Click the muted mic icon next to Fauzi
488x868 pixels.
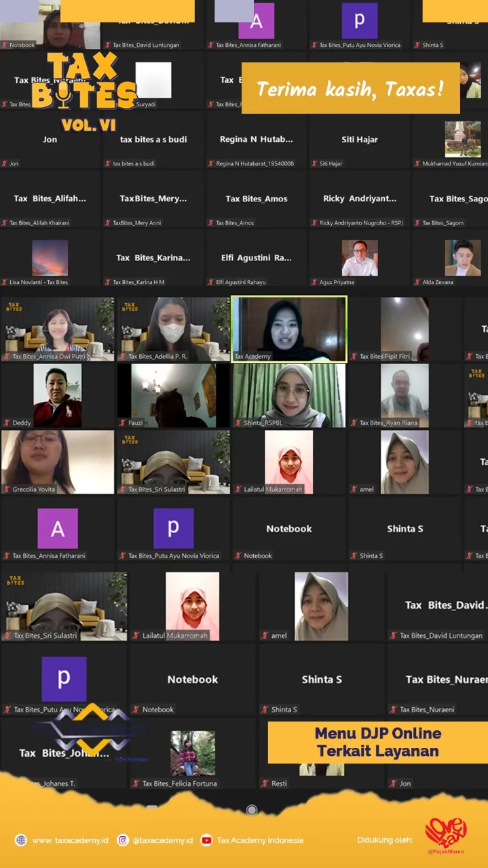[123, 423]
